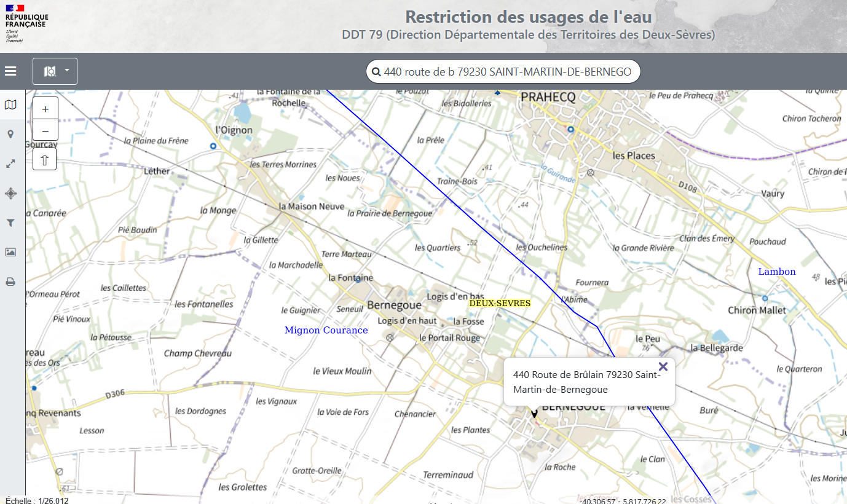Image resolution: width=847 pixels, height=504 pixels.
Task: Open the hamburger menu
Action: point(10,71)
